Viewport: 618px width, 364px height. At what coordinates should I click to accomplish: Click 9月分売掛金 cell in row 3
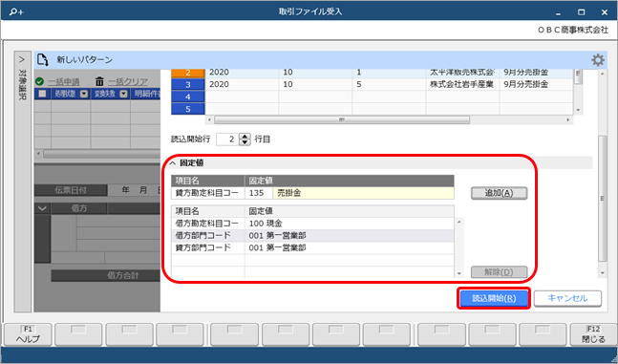click(536, 84)
